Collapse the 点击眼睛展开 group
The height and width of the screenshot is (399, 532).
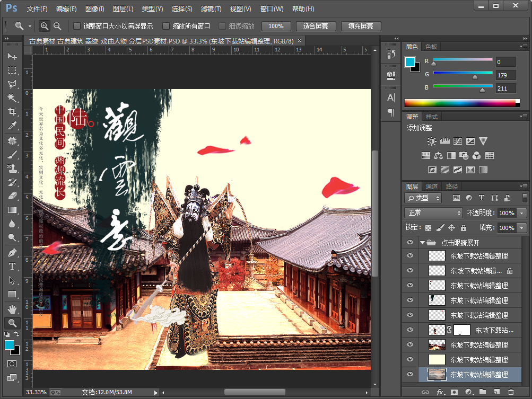click(422, 243)
